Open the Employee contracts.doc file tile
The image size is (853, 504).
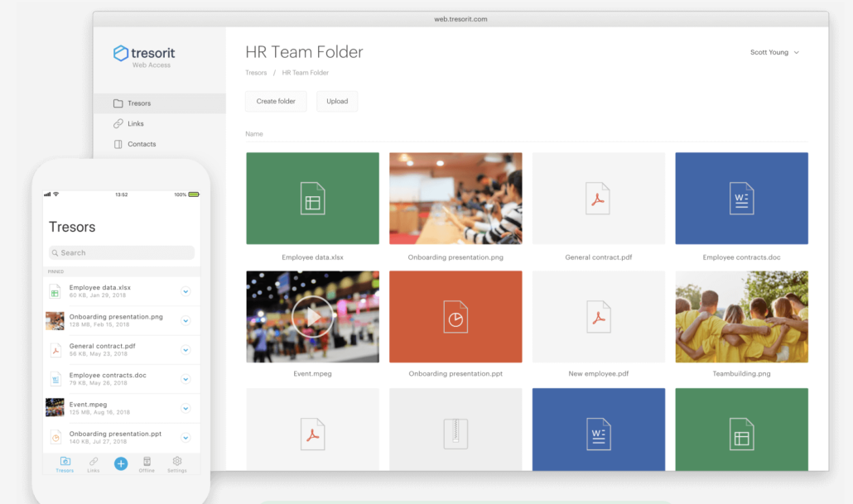pyautogui.click(x=741, y=199)
